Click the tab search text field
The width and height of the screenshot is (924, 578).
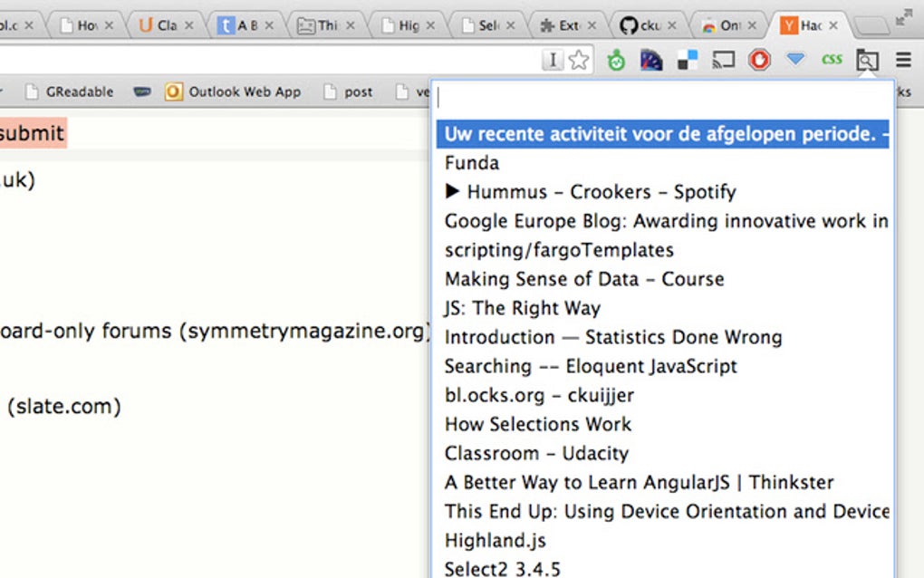[661, 98]
